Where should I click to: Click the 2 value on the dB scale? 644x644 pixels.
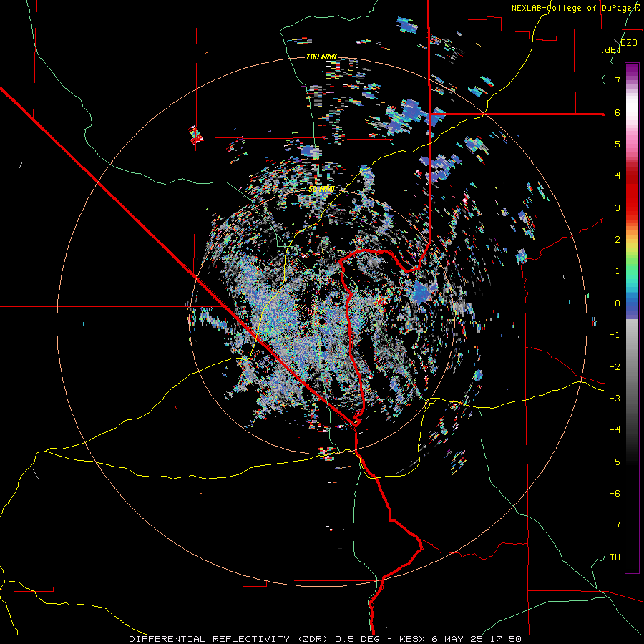[x=618, y=240]
